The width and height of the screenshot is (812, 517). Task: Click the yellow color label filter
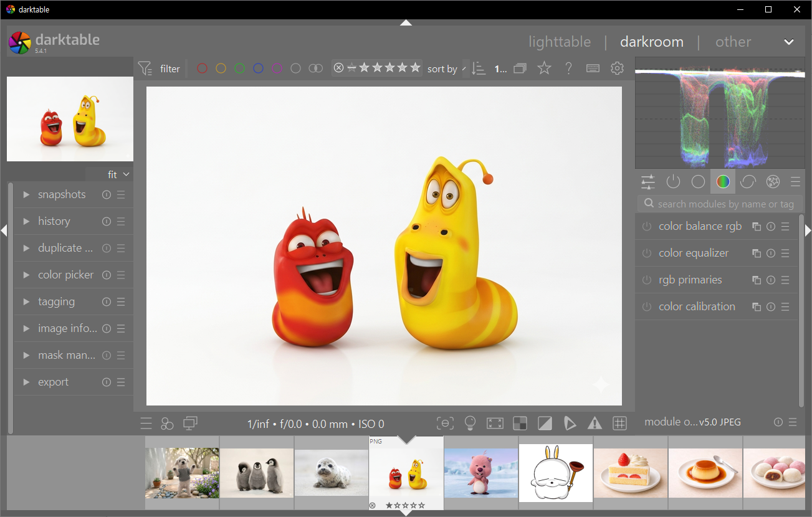(x=221, y=69)
